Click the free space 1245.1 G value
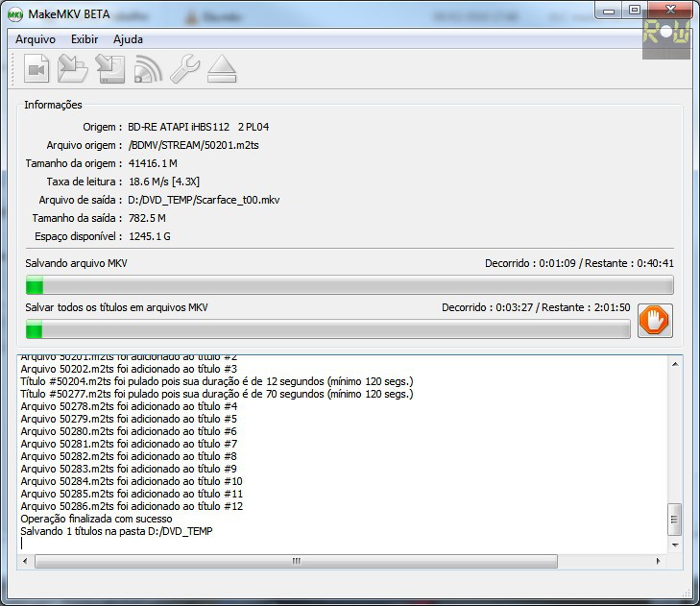The width and height of the screenshot is (700, 606). pyautogui.click(x=150, y=236)
